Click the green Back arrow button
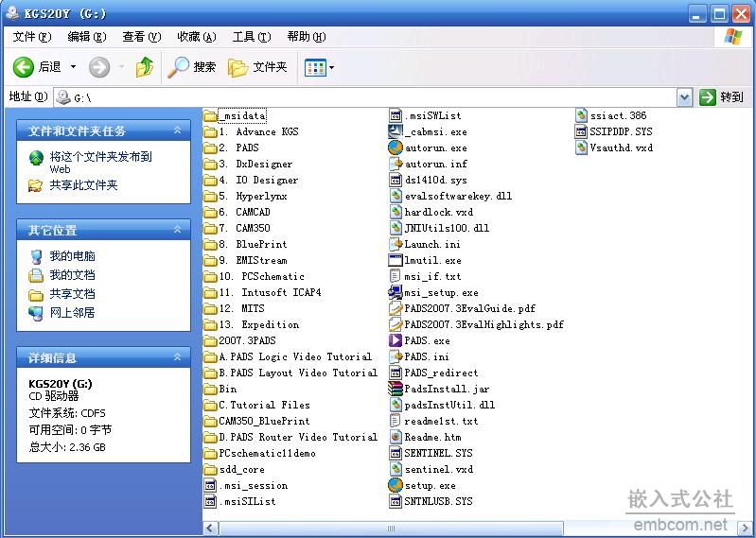 point(23,67)
